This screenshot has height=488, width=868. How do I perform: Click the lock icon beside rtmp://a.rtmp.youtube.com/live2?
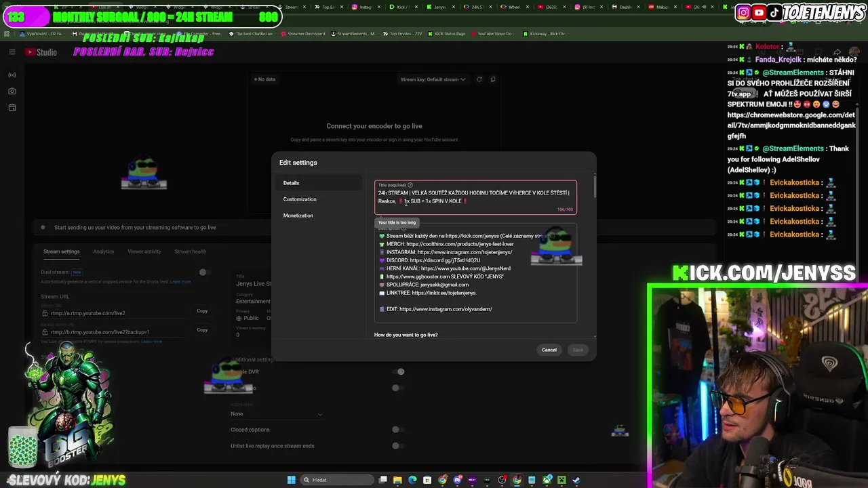tap(45, 313)
